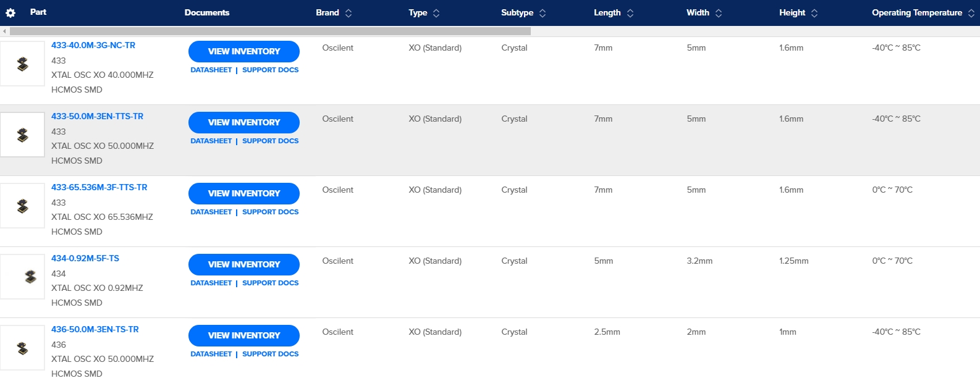Sort by Length column arrows
The height and width of the screenshot is (386, 980).
[630, 13]
